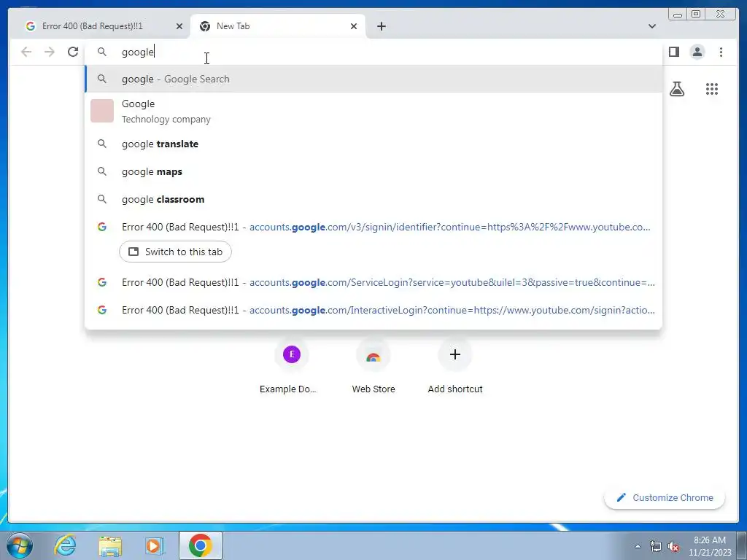Image resolution: width=747 pixels, height=560 pixels.
Task: Choose Google Technology company suggestion
Action: click(373, 112)
